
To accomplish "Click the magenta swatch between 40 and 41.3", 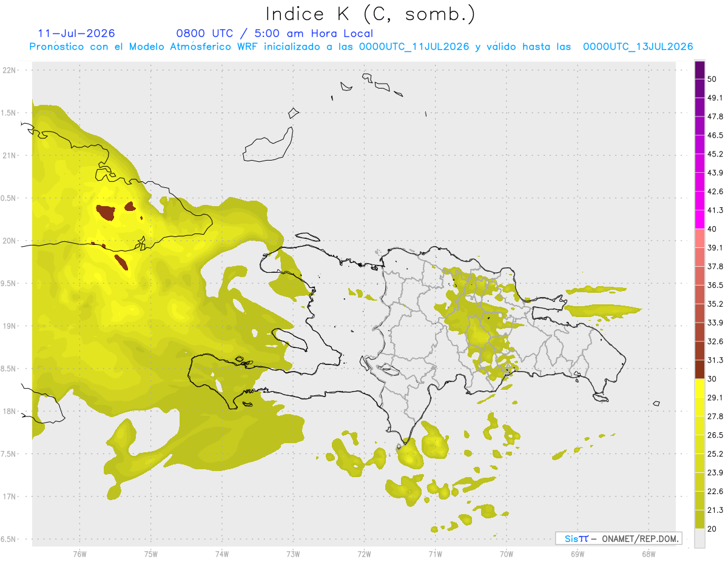I will pos(699,219).
